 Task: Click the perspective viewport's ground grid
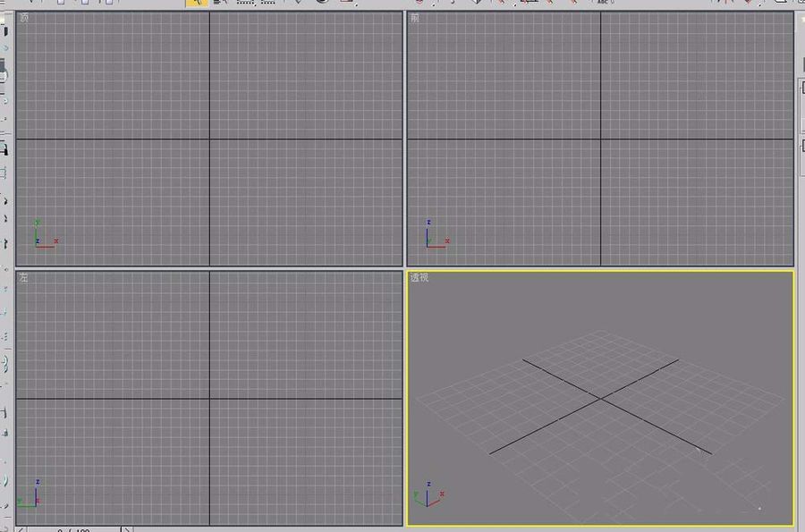tap(600, 425)
